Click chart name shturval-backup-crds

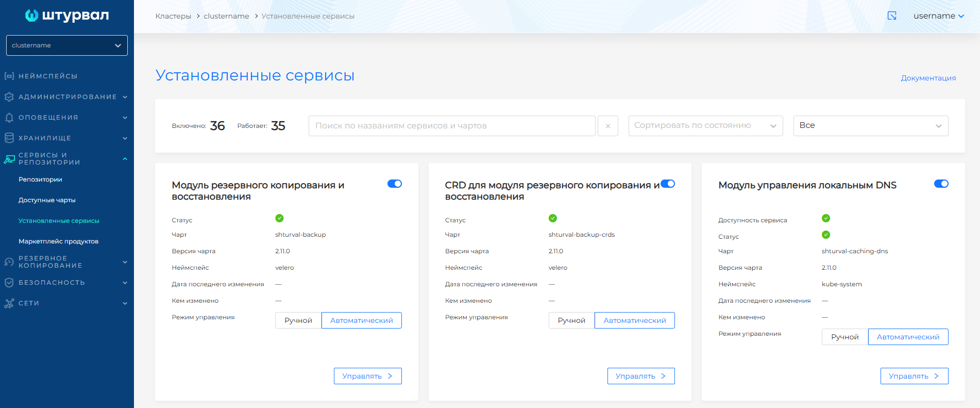click(582, 235)
